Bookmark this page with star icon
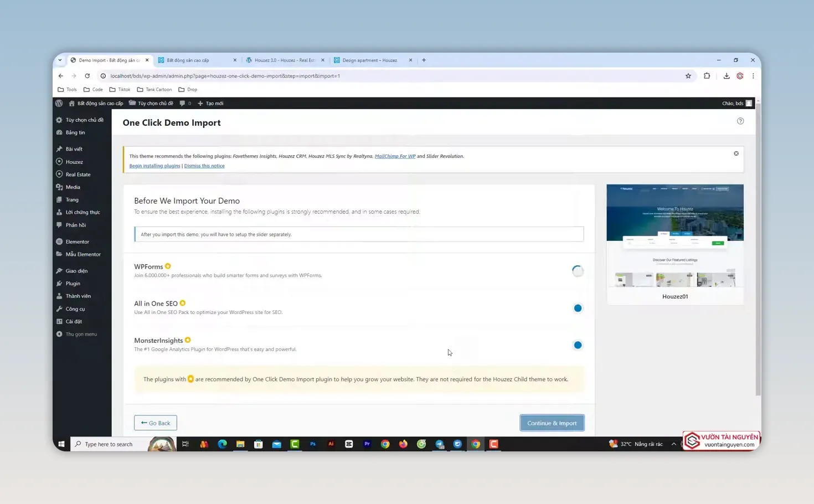Image resolution: width=814 pixels, height=504 pixels. 688,76
